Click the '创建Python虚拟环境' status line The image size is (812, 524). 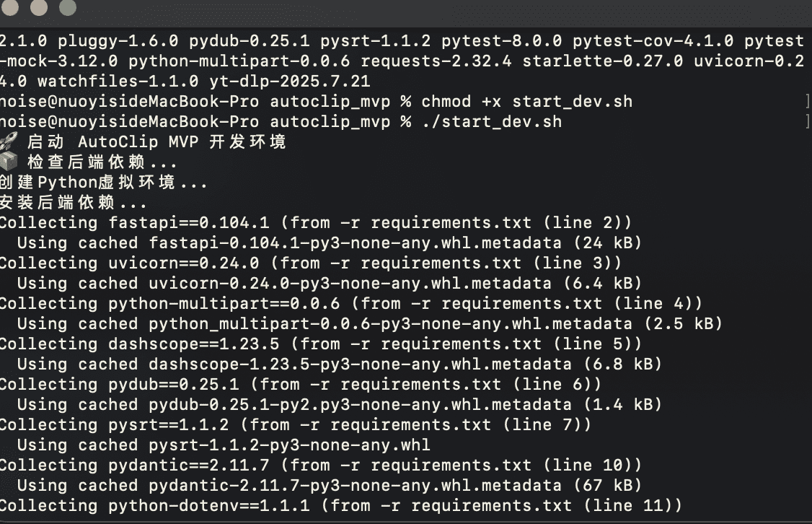tap(103, 182)
